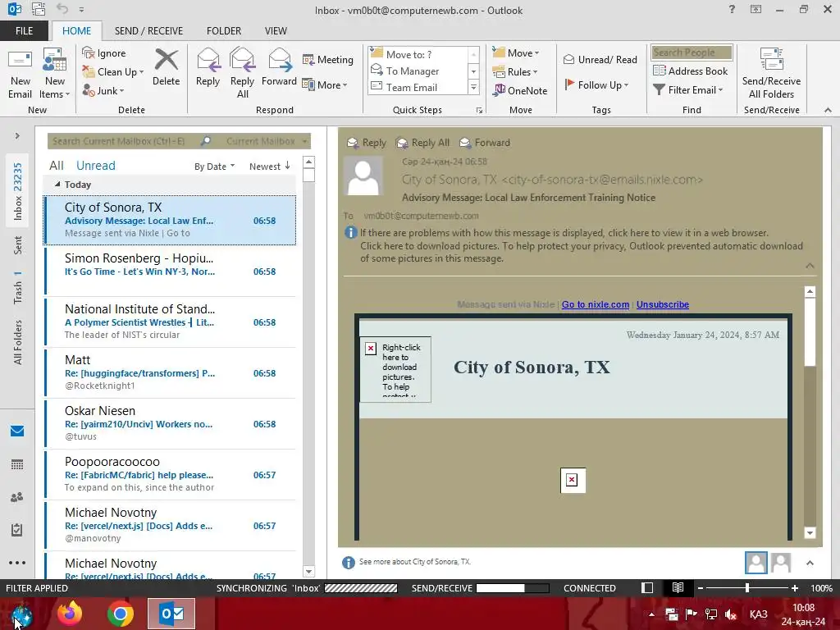Switch to the VIEW tab

pos(276,30)
